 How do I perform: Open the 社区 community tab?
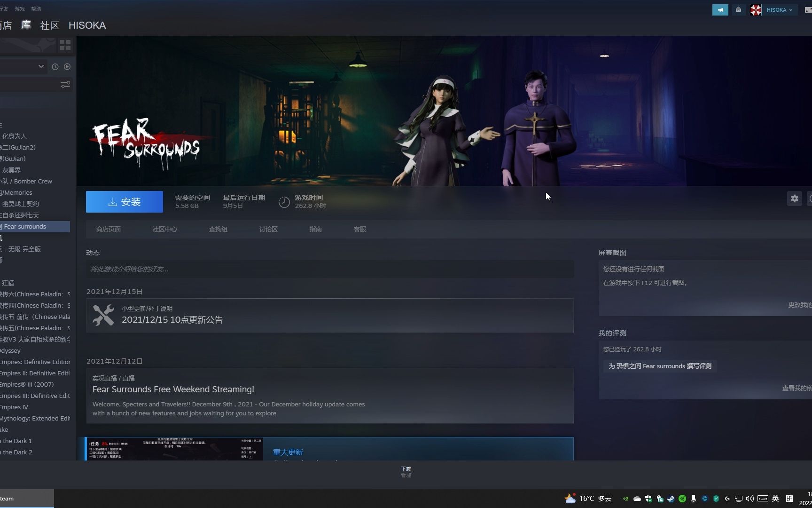pos(49,25)
